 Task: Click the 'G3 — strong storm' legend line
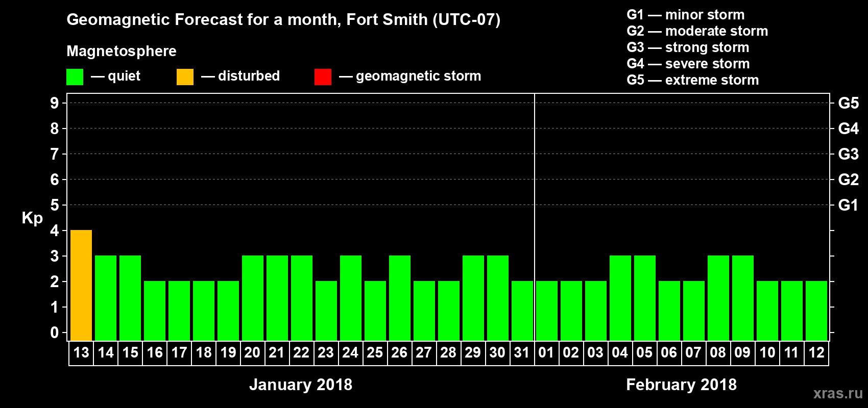688,47
